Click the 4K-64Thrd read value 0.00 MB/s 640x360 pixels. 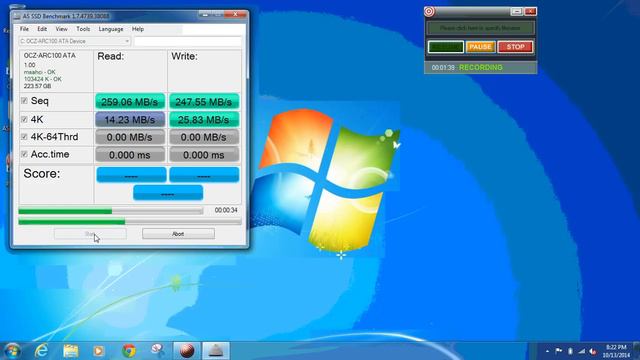click(x=130, y=137)
